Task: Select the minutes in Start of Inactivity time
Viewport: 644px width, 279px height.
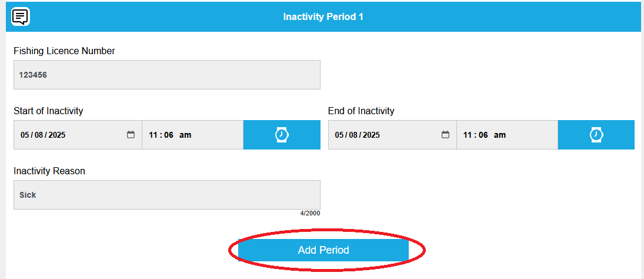Action: click(169, 135)
